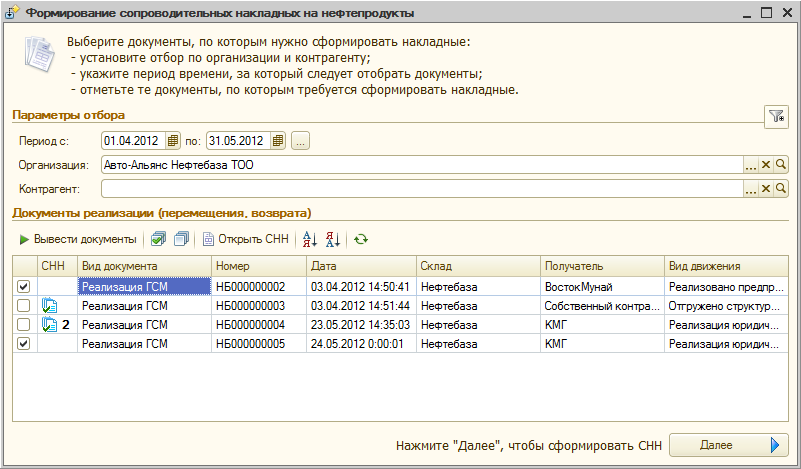
Task: Open calendar for period end date
Action: [x=278, y=140]
